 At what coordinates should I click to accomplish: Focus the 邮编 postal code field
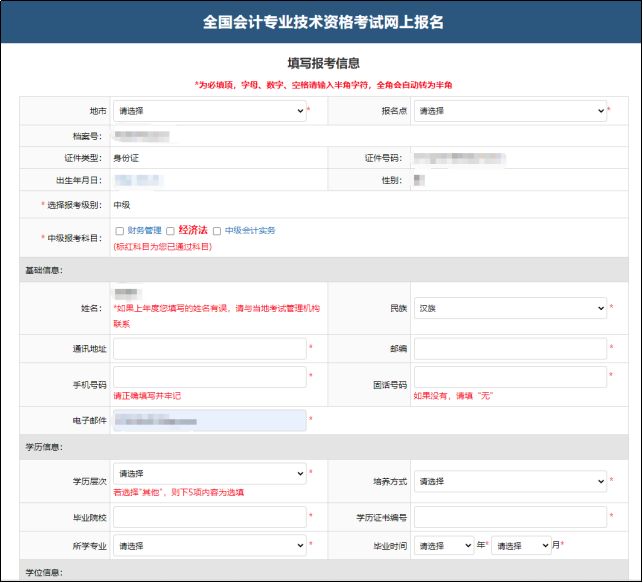click(510, 348)
